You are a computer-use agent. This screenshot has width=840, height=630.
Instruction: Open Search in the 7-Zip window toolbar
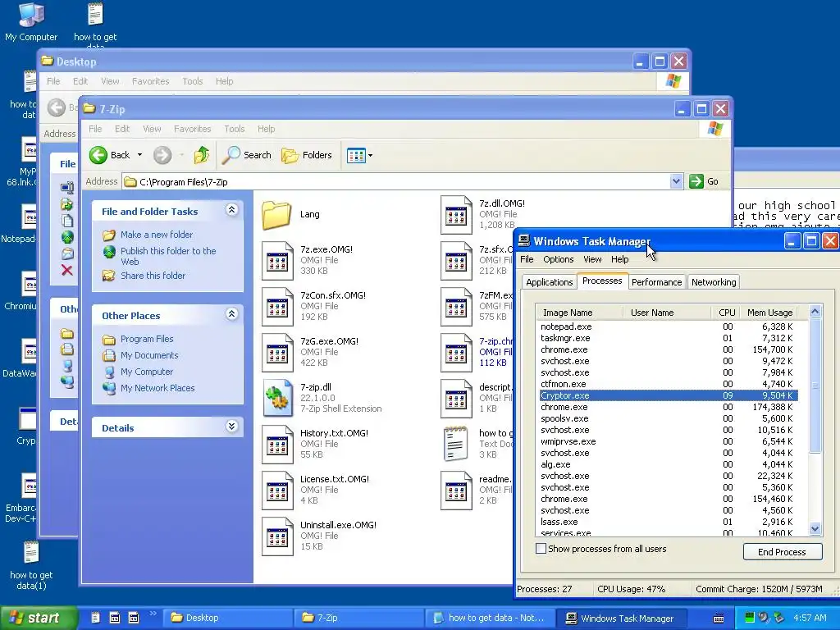point(247,155)
